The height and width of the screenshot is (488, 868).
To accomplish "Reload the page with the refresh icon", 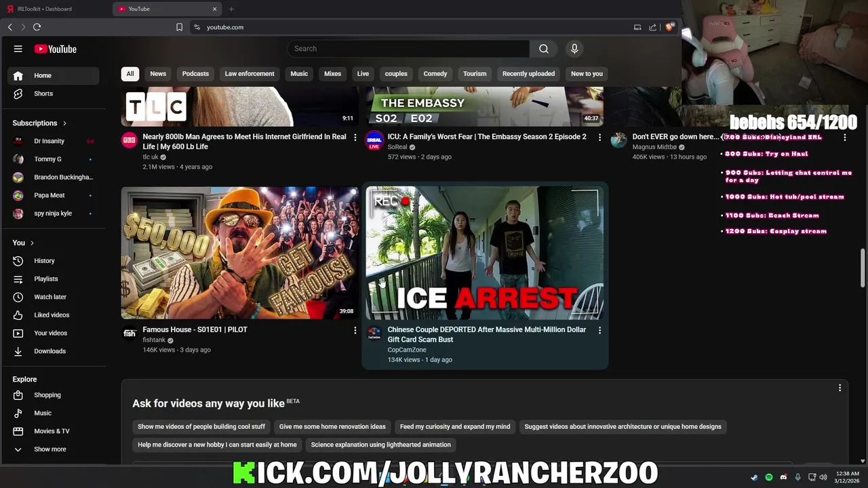I will [x=37, y=27].
